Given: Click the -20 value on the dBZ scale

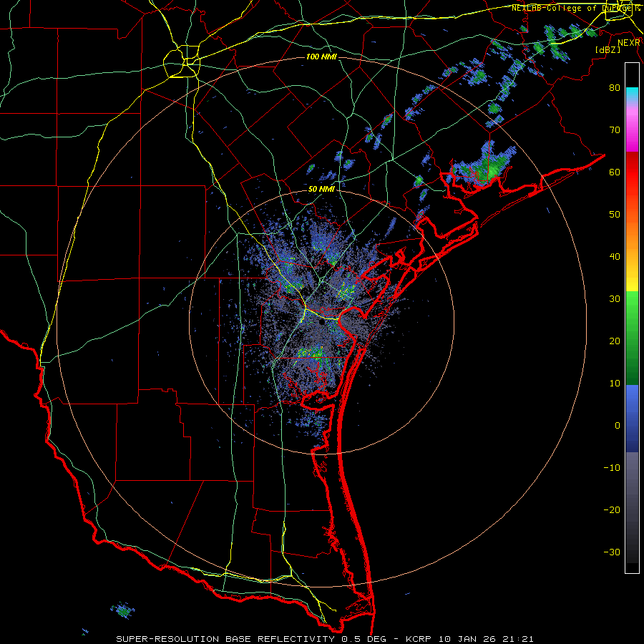Looking at the screenshot, I should 612,509.
